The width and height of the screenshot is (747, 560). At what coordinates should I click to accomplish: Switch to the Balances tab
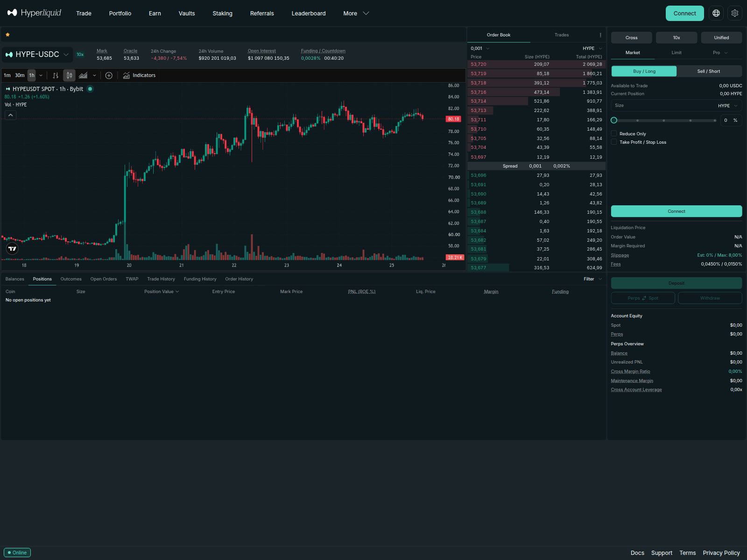15,279
